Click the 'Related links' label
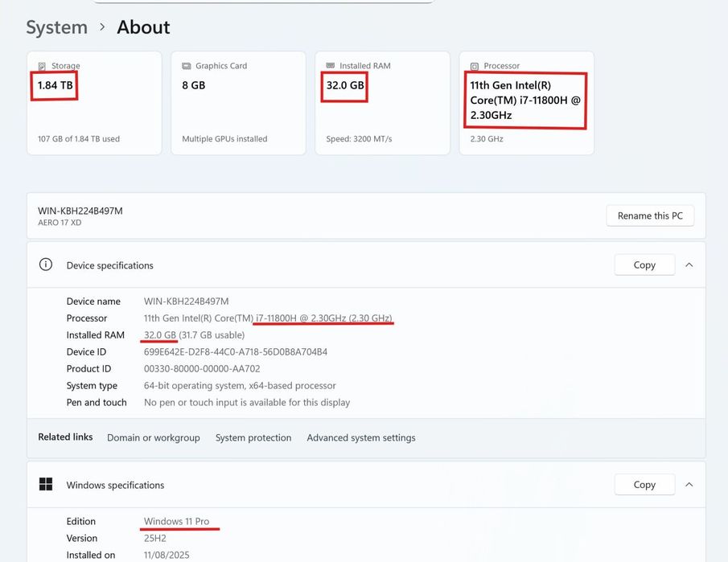 pyautogui.click(x=65, y=437)
